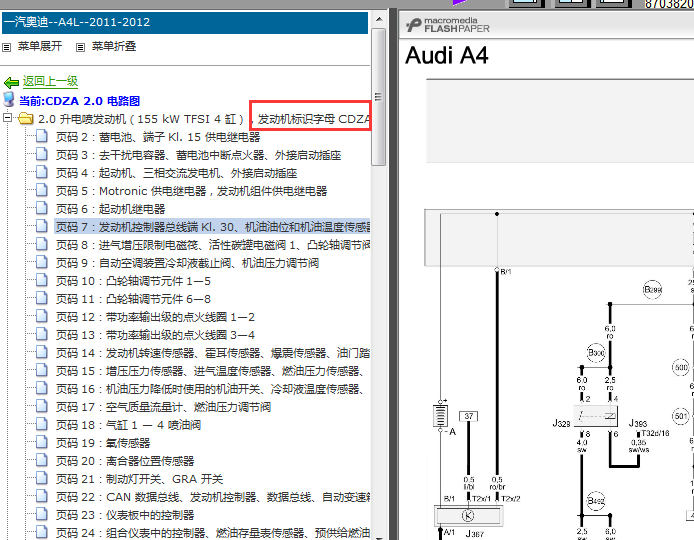Open 页码 11：凸轮轴调节元件 6—8

pyautogui.click(x=133, y=299)
